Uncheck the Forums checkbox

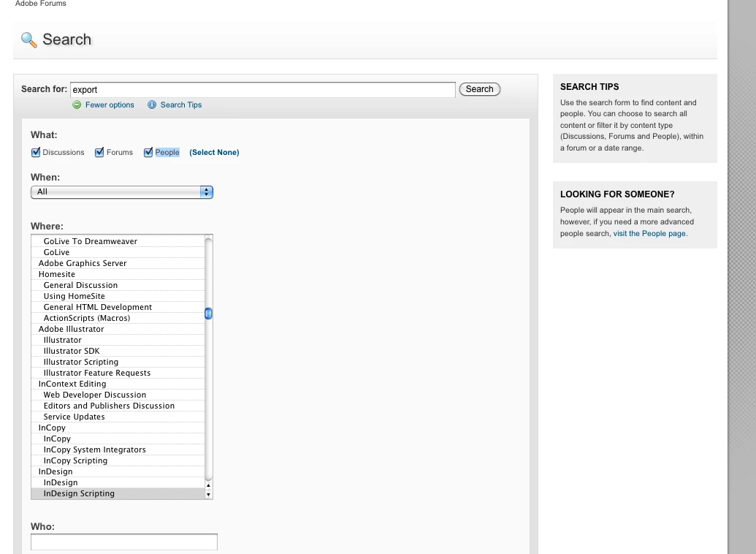(99, 153)
